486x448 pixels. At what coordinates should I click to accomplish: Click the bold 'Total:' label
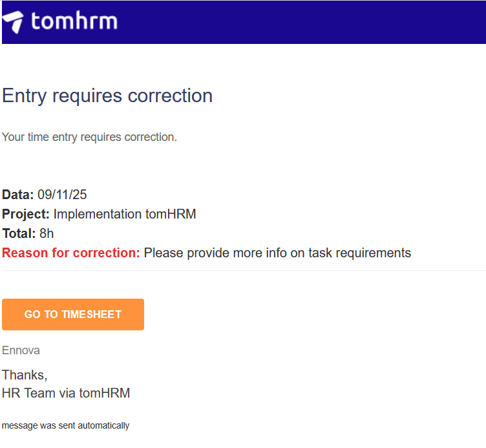pos(19,233)
